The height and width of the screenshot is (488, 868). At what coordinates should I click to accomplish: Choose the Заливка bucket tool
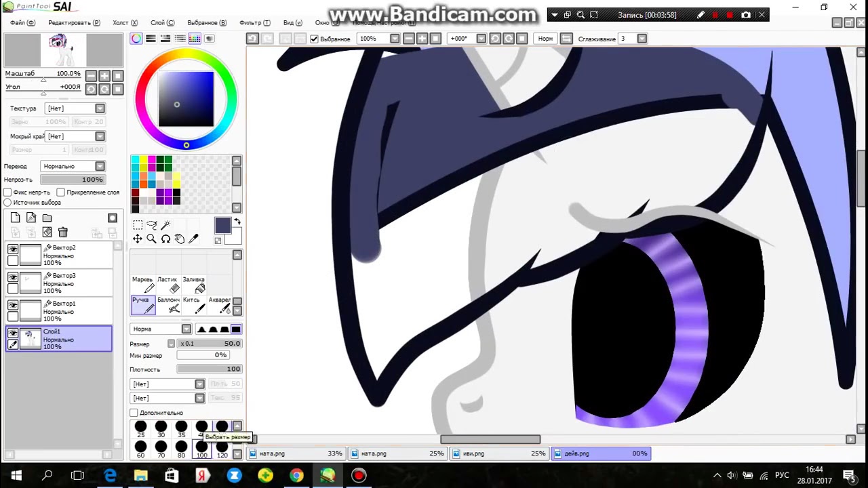pyautogui.click(x=194, y=284)
